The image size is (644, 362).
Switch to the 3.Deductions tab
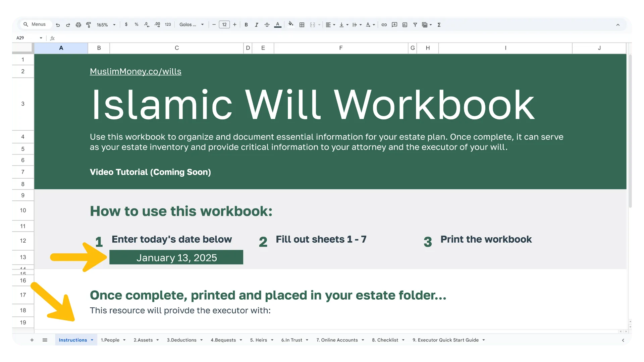pyautogui.click(x=182, y=340)
